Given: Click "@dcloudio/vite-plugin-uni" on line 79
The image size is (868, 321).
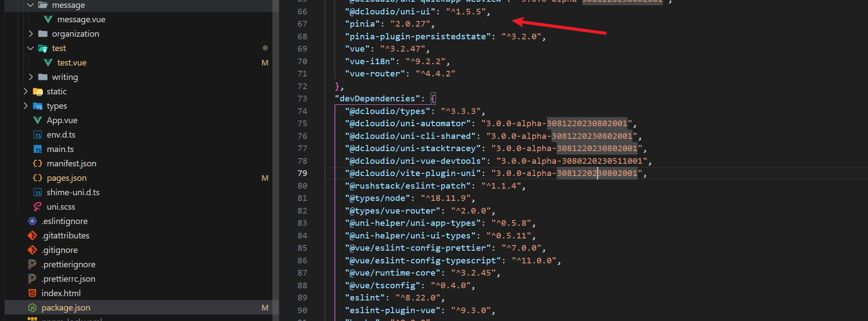Looking at the screenshot, I should click(413, 173).
